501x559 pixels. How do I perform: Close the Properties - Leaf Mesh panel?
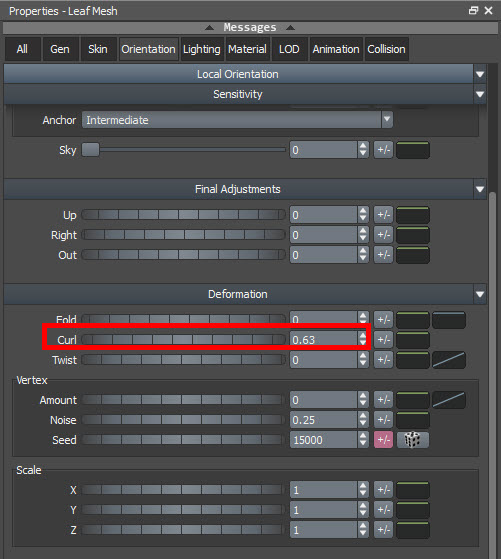(489, 11)
